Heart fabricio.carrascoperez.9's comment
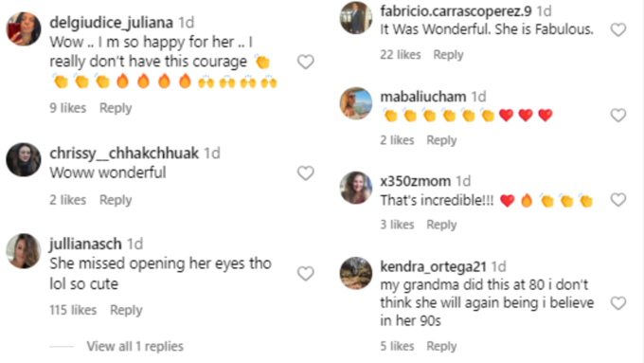Image resolution: width=644 pixels, height=363 pixels. 618,29
